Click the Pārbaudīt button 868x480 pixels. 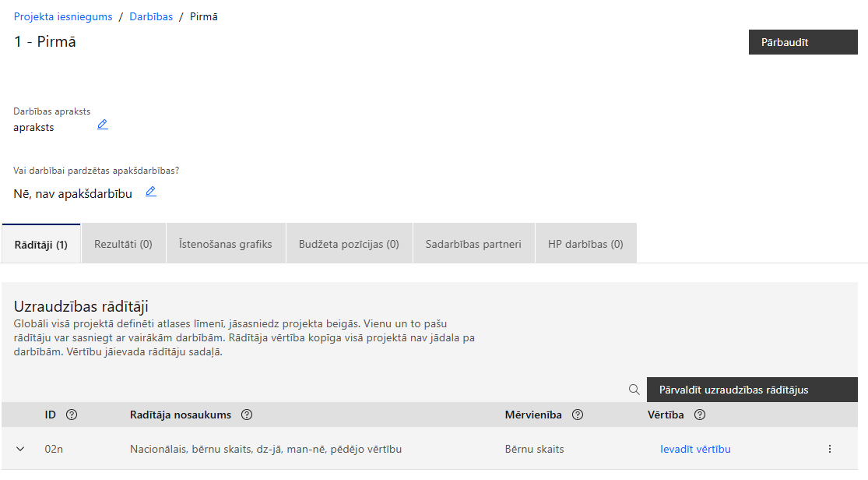[x=803, y=42]
